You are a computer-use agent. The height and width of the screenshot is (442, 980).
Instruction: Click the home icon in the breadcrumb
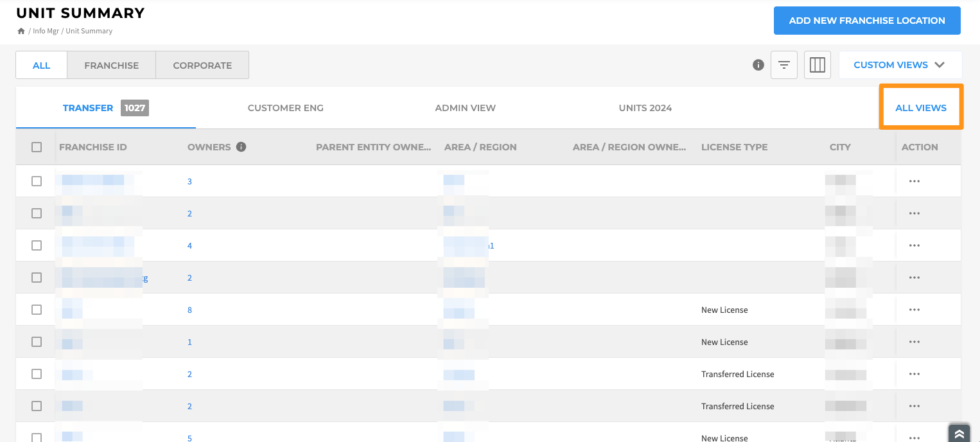21,30
